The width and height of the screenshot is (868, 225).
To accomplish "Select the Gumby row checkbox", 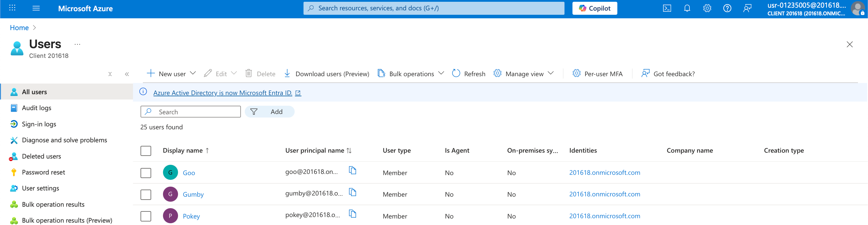I will coord(146,194).
